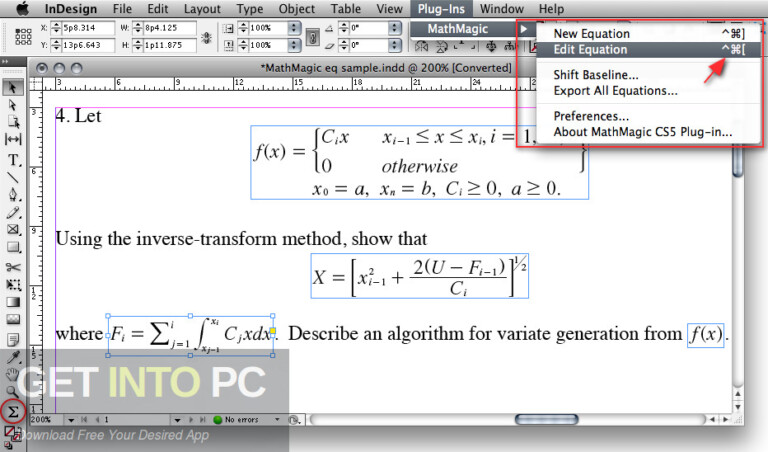Screen dimensions: 768x452
Task: Click the horizontal scrollbar thumb
Action: point(547,420)
